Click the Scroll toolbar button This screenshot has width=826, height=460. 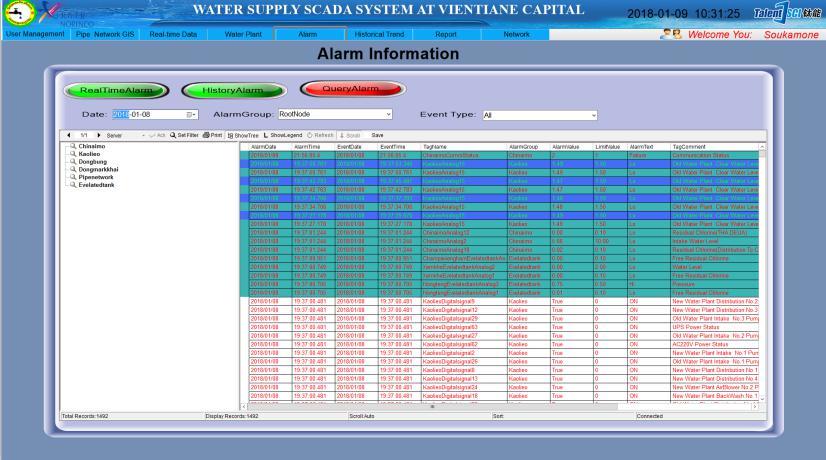(350, 135)
